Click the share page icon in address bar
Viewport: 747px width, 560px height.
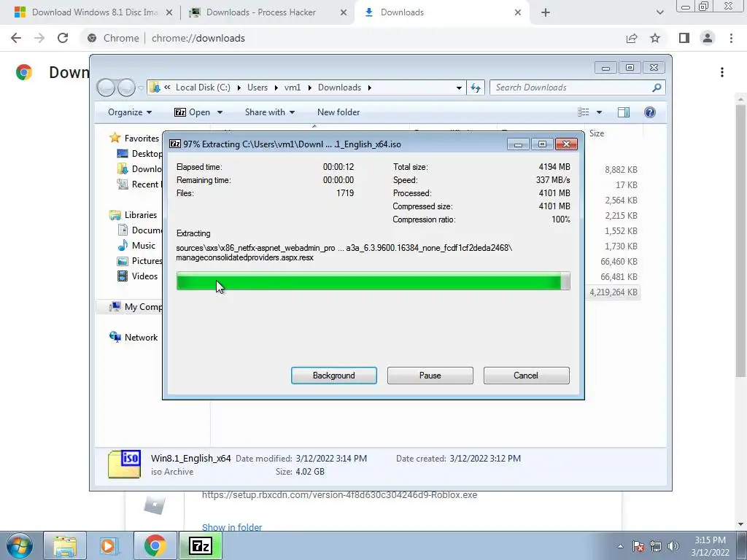[x=632, y=38]
